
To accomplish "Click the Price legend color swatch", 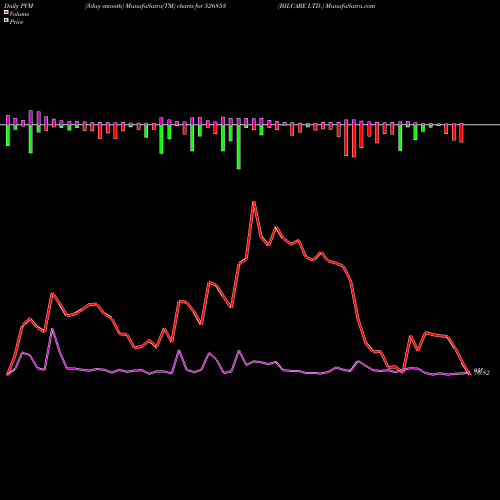I will (x=6, y=21).
